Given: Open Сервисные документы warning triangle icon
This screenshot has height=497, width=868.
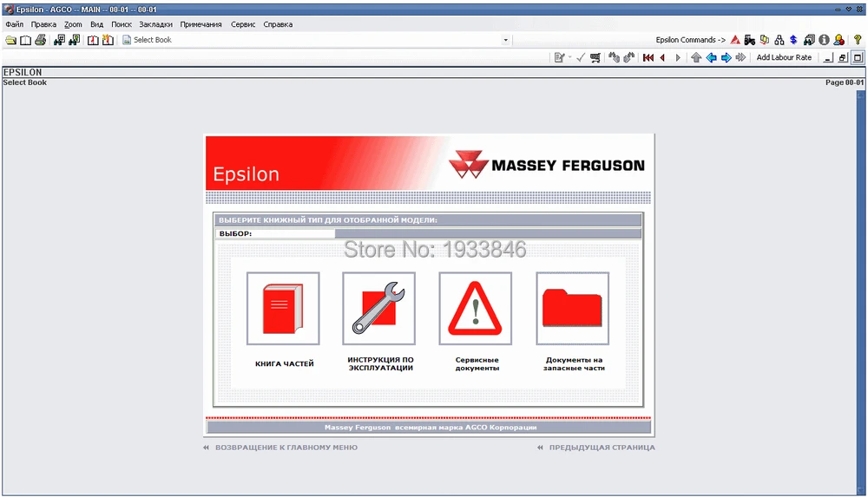Looking at the screenshot, I should pos(475,309).
